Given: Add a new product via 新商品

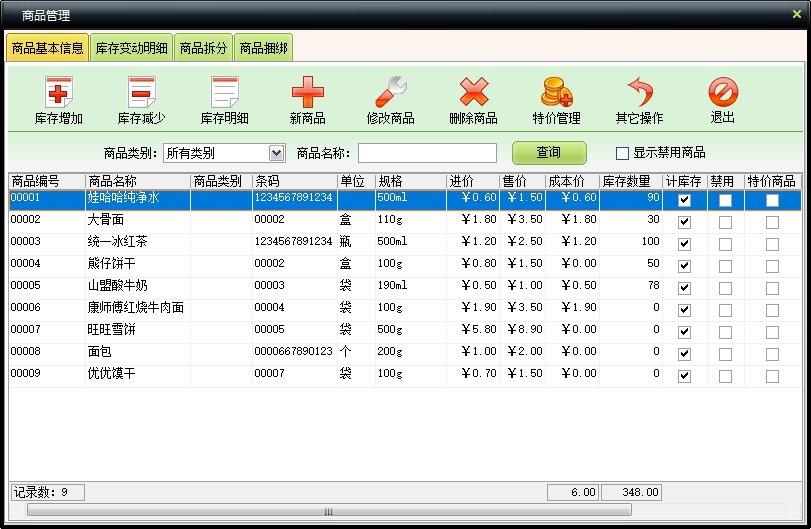Looking at the screenshot, I should click(307, 95).
